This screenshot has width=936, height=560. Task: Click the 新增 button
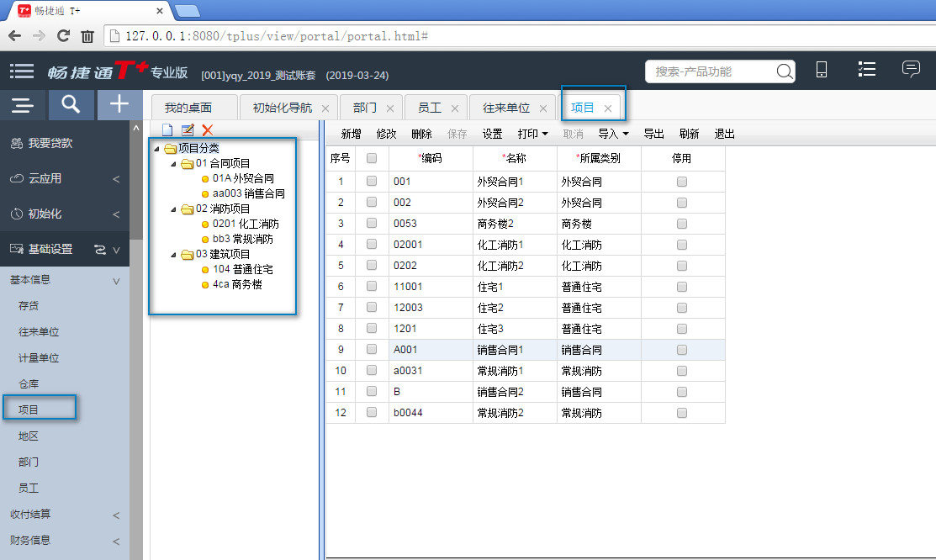tap(351, 134)
